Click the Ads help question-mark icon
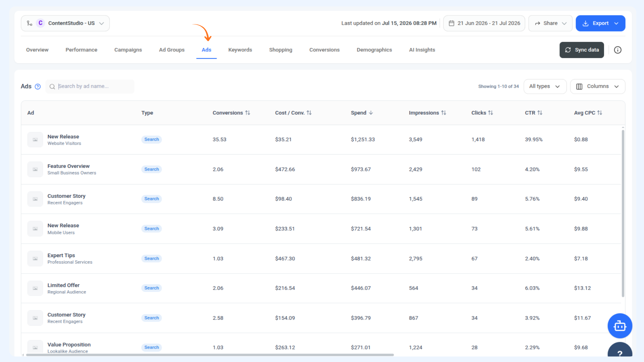 coord(38,86)
